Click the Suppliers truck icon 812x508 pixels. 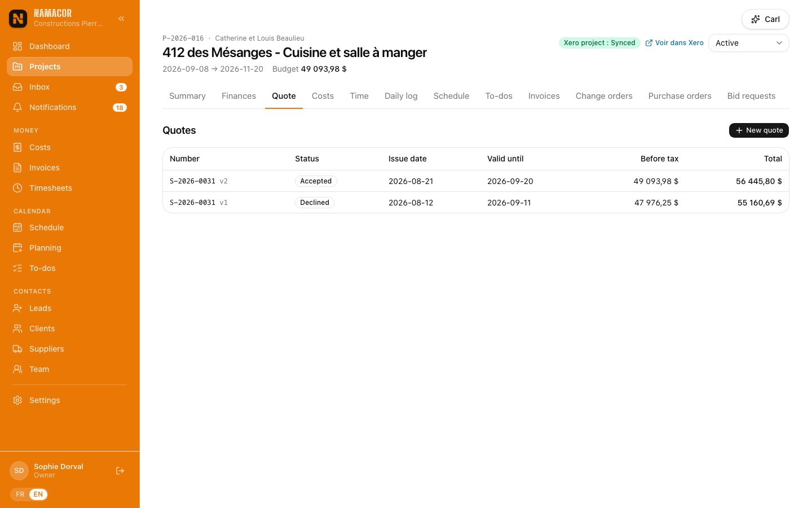[x=17, y=349]
